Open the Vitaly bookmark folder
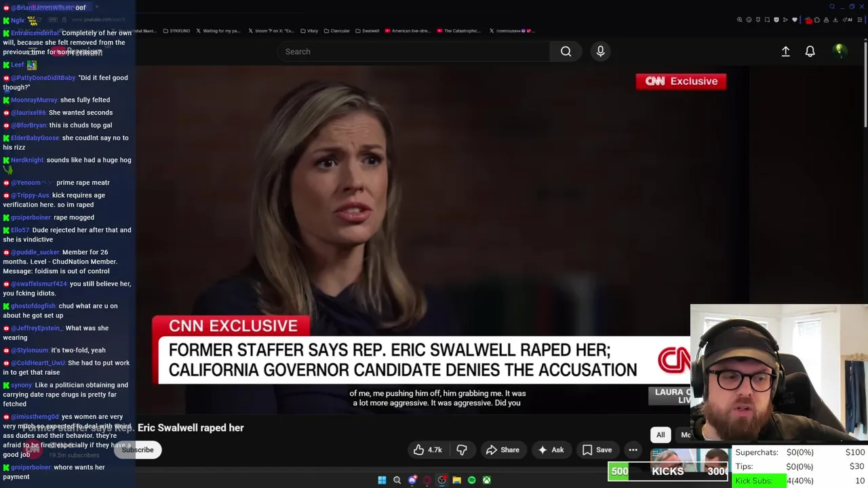Screen dimensions: 868x488 (x=309, y=30)
